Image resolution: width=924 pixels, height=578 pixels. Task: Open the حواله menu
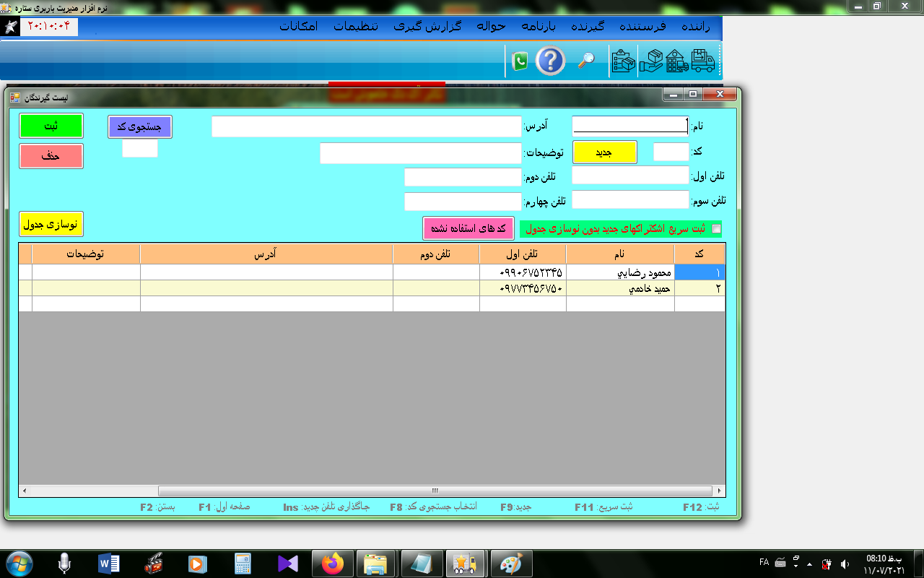(491, 26)
